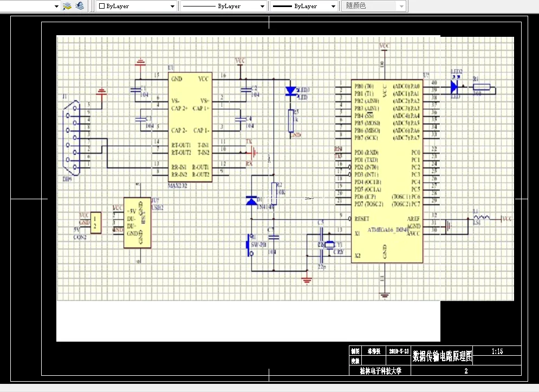Click 桂林电子科技大学 in title block

pos(380,371)
